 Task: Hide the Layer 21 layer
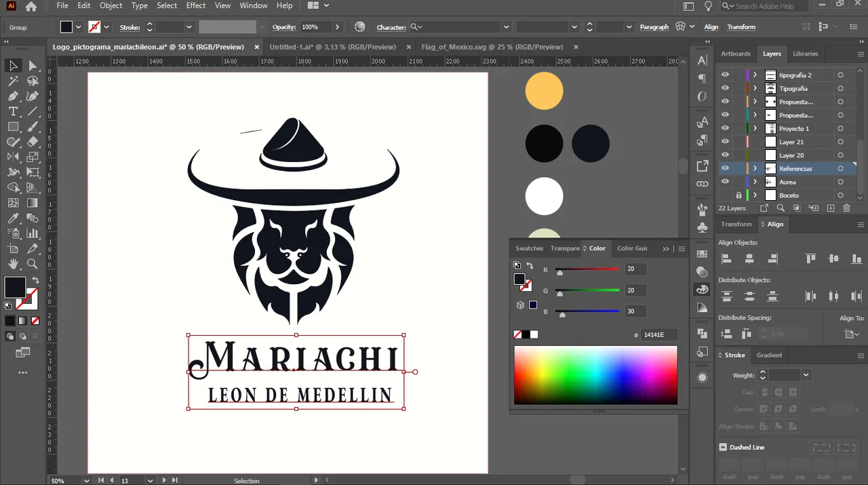tap(725, 142)
